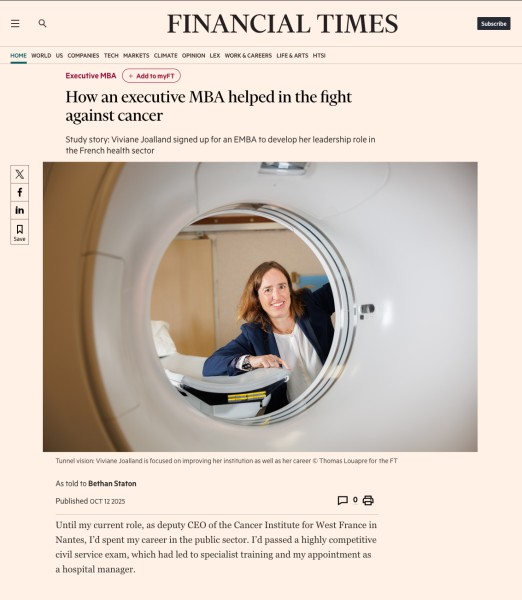This screenshot has height=600, width=522.
Task: Select the Markets navigation item
Action: pos(136,55)
